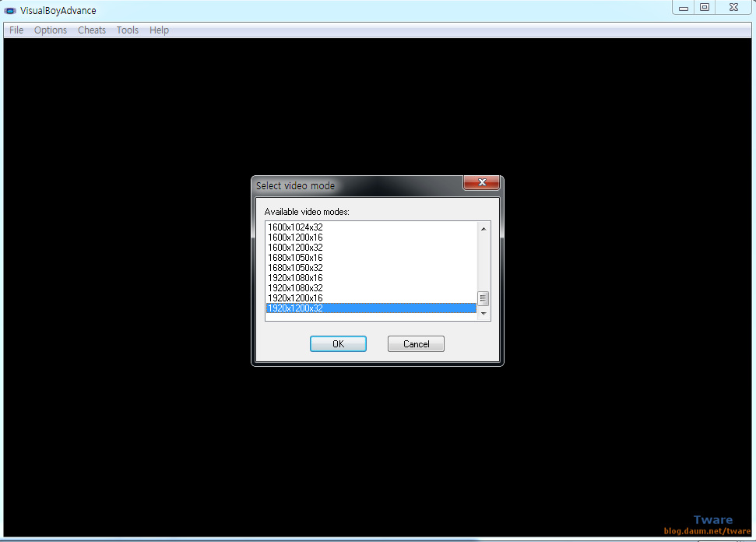Select 1920x1080x16 video mode
This screenshot has height=542, width=756.
371,278
